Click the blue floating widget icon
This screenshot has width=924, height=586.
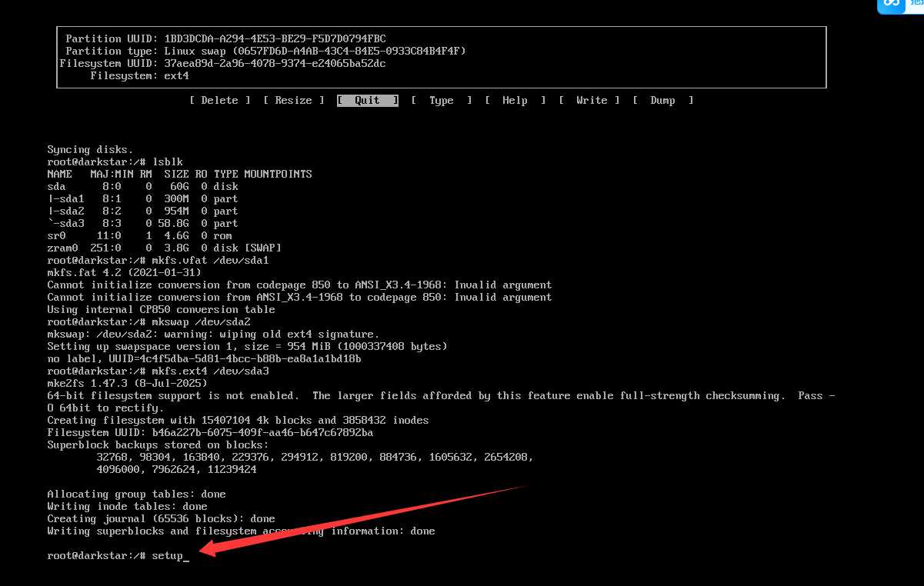coord(892,5)
